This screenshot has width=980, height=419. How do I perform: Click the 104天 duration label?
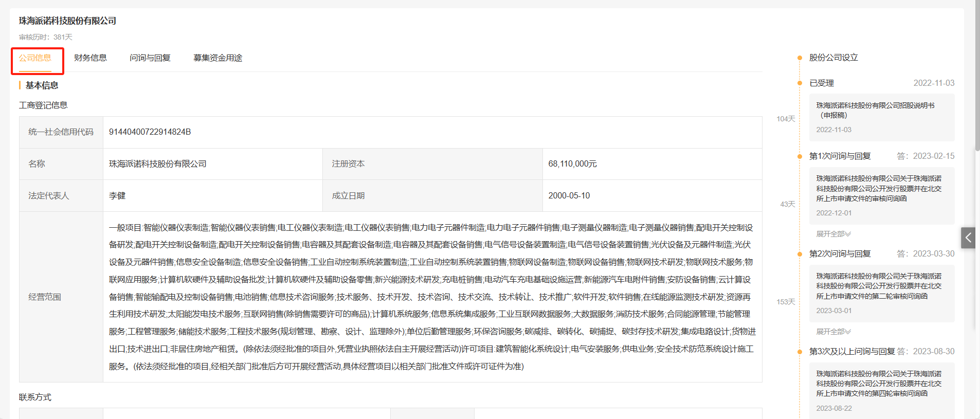point(786,119)
